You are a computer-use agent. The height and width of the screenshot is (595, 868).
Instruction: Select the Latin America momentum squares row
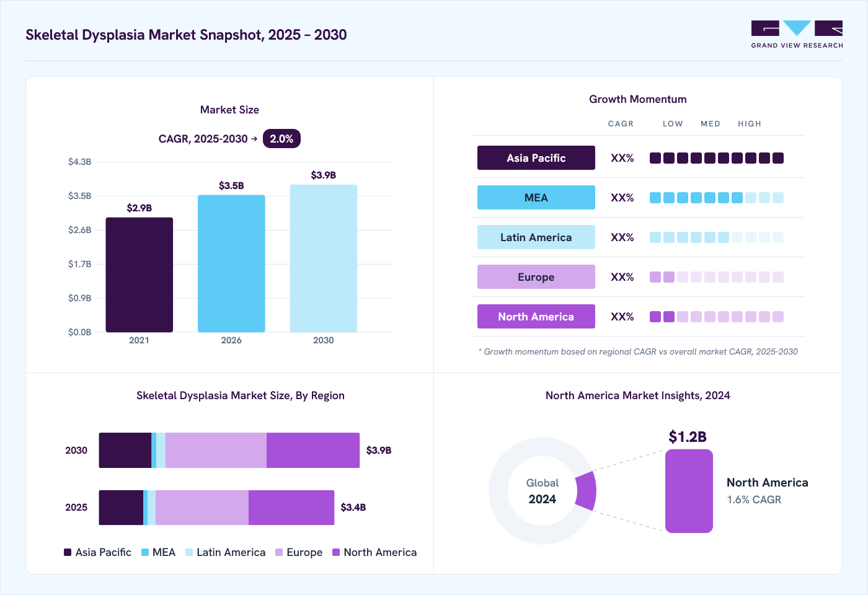pos(717,237)
